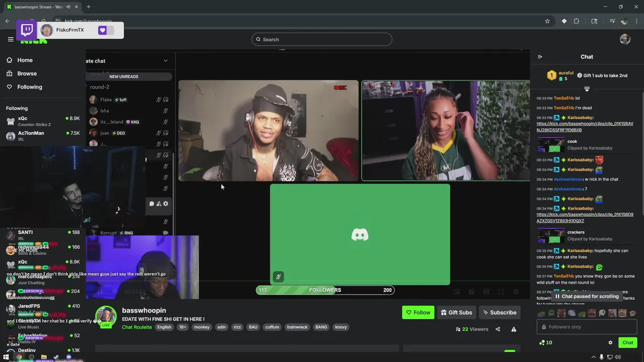Select the BANG tag
Image resolution: width=644 pixels, height=362 pixels.
pos(321,327)
